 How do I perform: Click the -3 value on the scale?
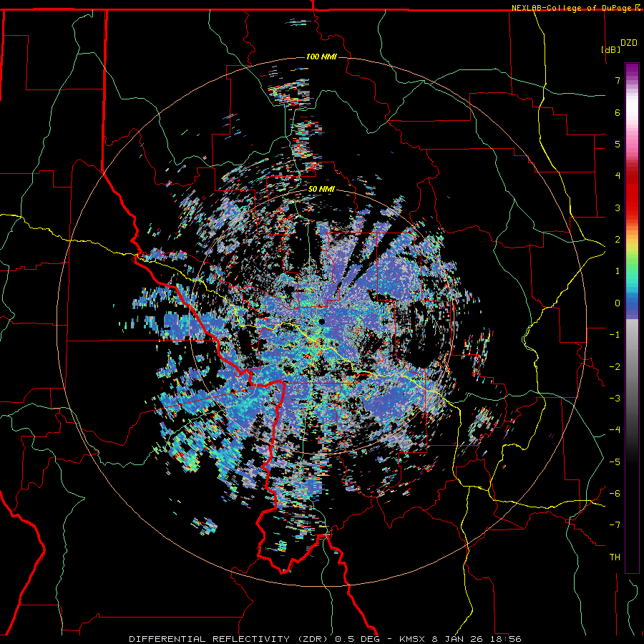point(615,399)
